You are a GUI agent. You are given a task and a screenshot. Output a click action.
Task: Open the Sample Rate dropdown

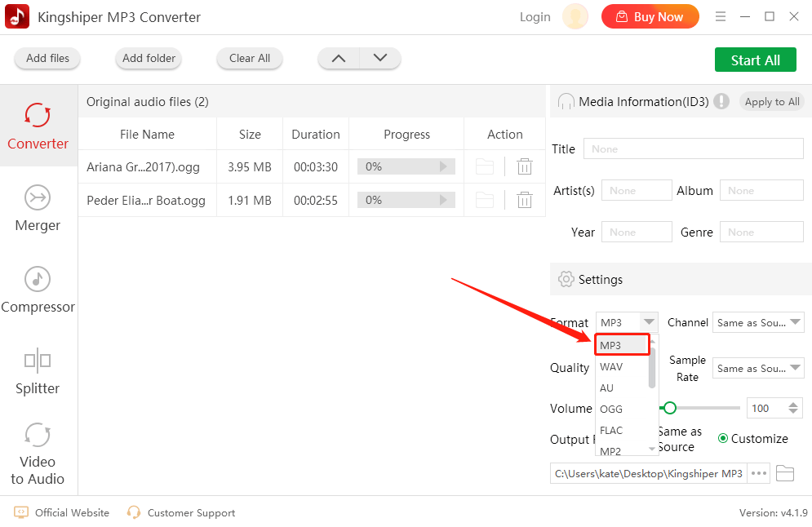click(758, 368)
